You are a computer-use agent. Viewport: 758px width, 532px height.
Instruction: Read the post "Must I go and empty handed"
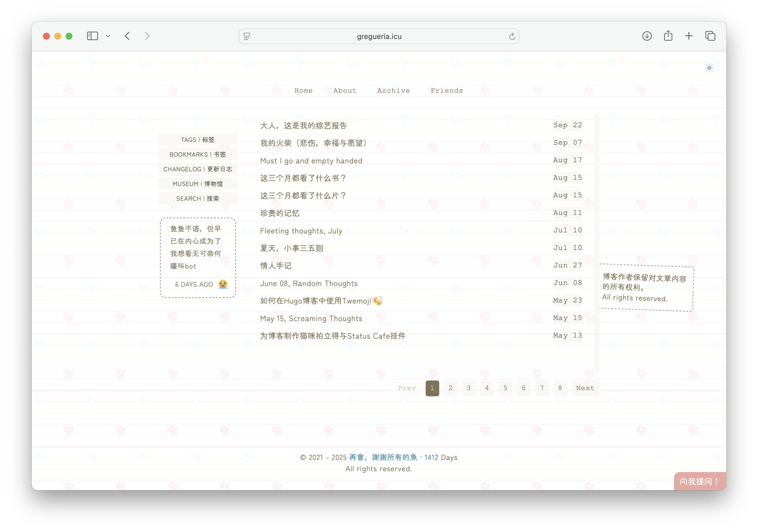(x=311, y=161)
